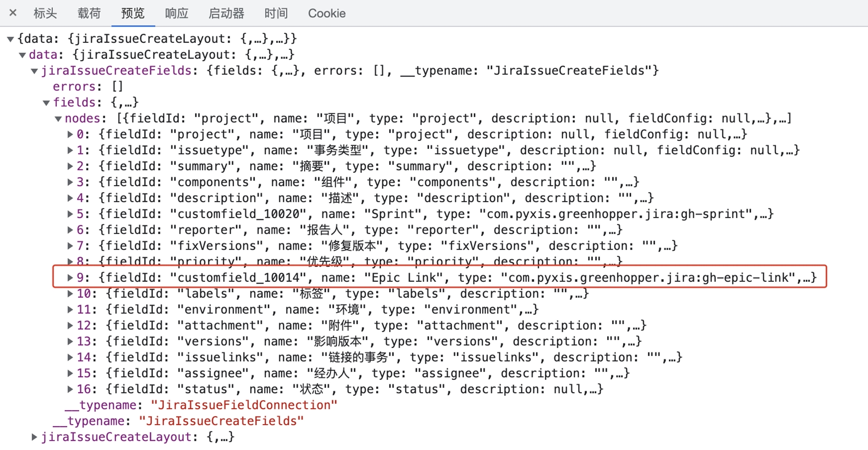Open the 响应 tab
This screenshot has width=868, height=450.
pos(177,13)
